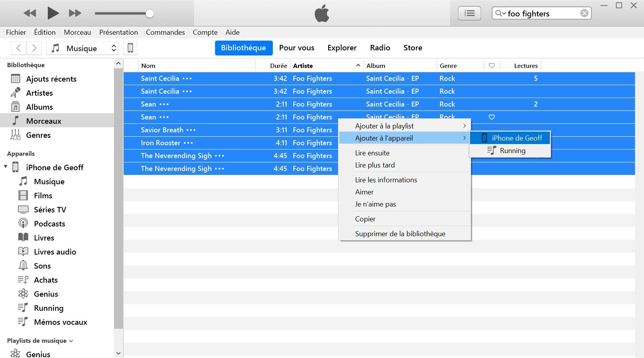Open the Up Next list view button
The width and height of the screenshot is (644, 358).
pos(469,13)
